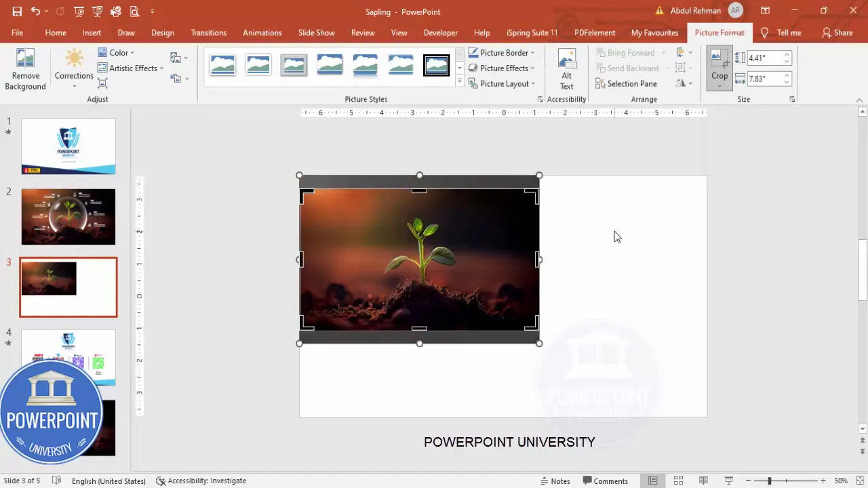Viewport: 868px width, 488px height.
Task: Fit slide to current window icon
Action: coord(860,481)
